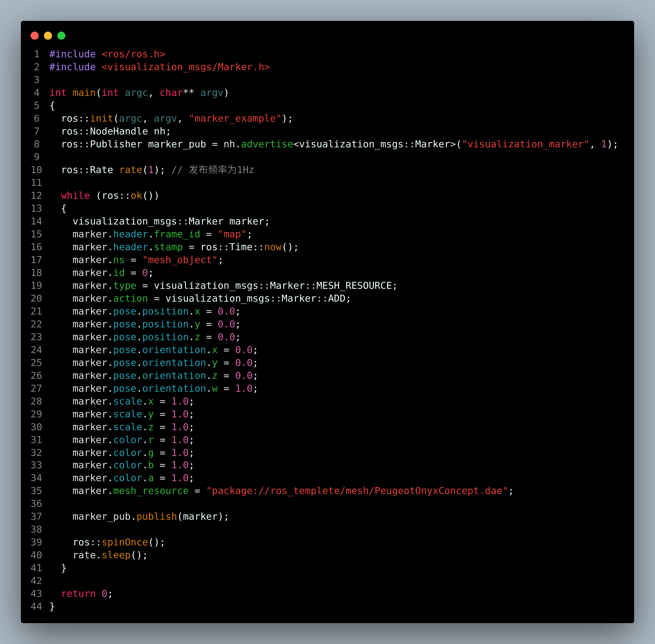Click "pose.orientation.y" on line 25
655x644 pixels.
pos(165,363)
